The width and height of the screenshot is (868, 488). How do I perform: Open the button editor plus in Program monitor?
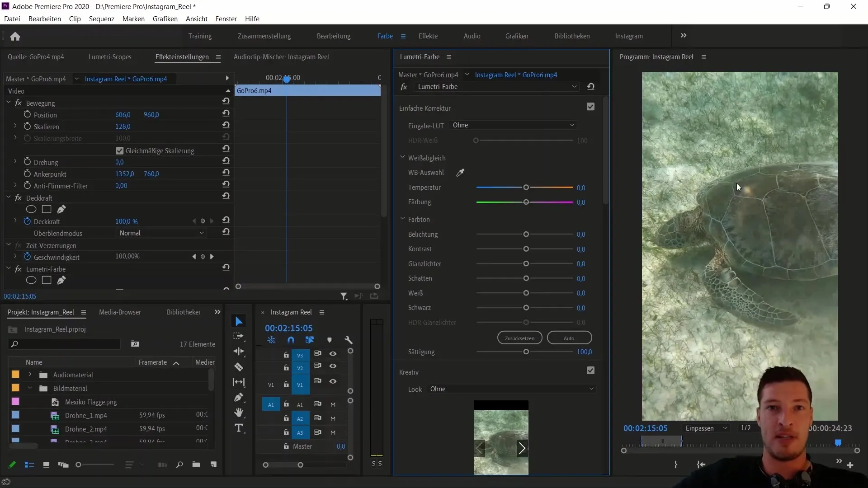(850, 465)
